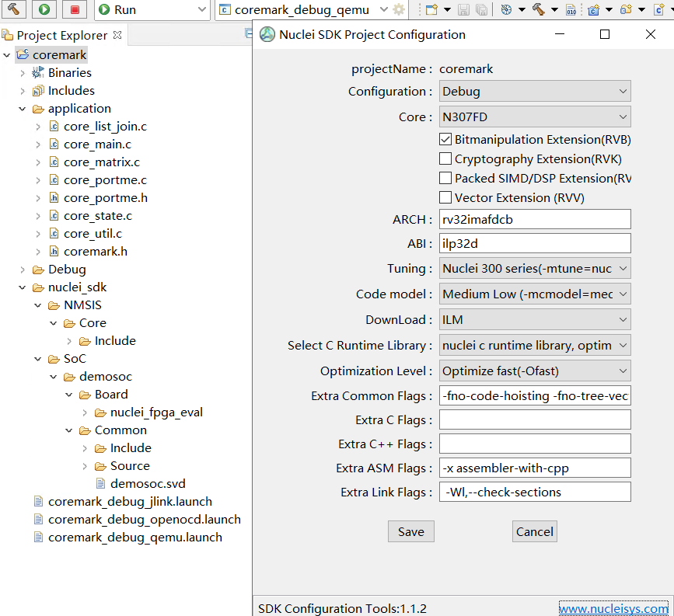Stop execution with the red Stop button
674x616 pixels.
pos(75,9)
